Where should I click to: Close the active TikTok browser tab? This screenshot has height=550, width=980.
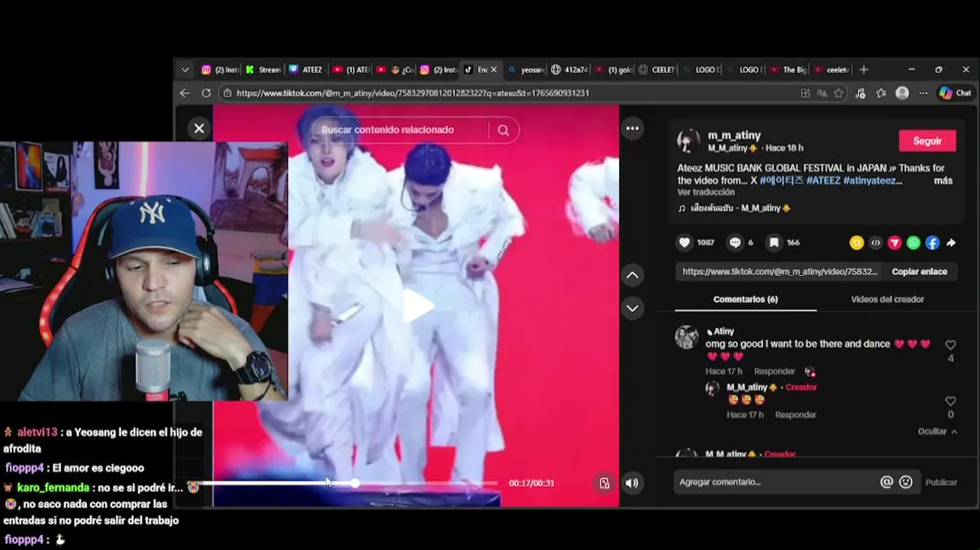click(x=493, y=70)
